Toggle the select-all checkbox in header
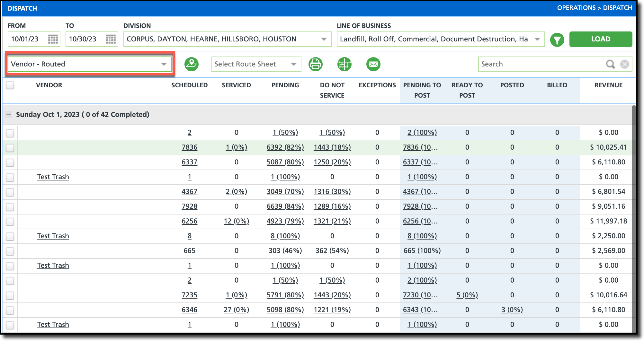Image resolution: width=644 pixels, height=341 pixels. (x=10, y=85)
